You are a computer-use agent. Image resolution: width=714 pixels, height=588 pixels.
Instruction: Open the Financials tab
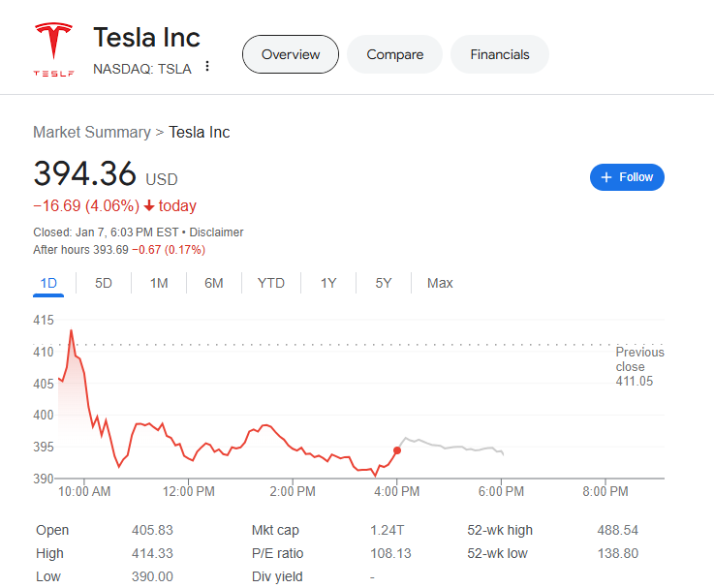(500, 54)
